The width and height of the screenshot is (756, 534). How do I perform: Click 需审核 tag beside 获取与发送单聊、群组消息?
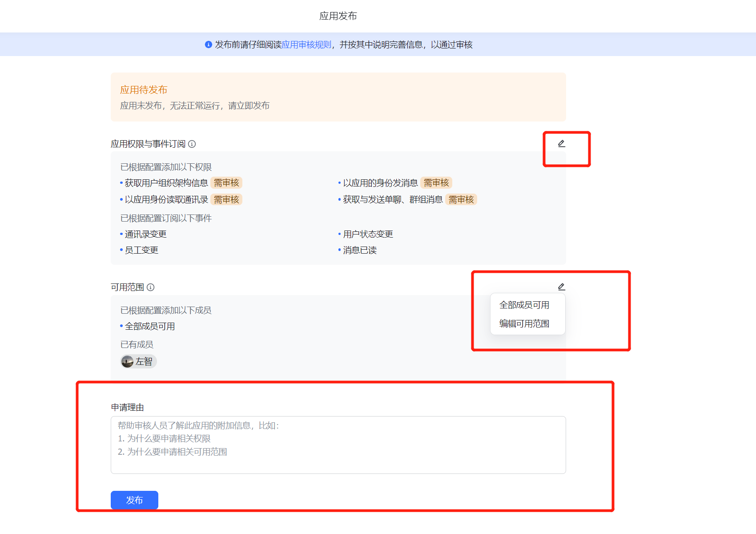point(461,200)
